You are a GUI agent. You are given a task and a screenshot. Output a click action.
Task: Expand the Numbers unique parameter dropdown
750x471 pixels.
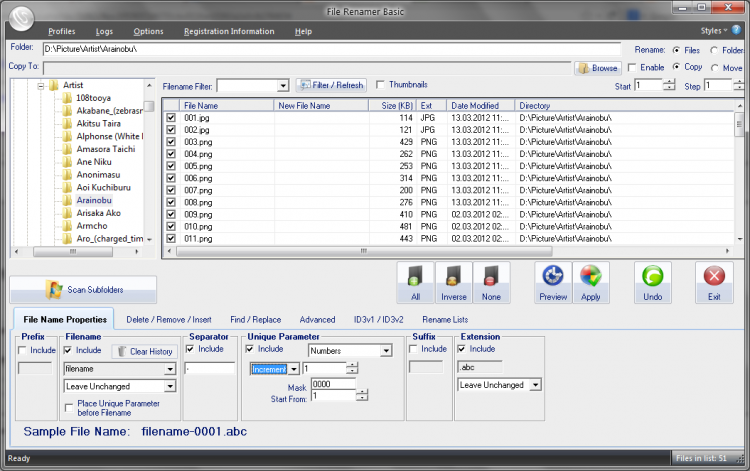385,351
